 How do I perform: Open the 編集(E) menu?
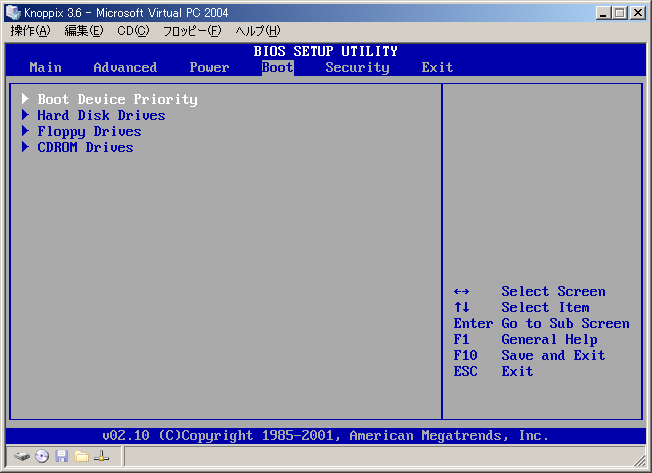pyautogui.click(x=84, y=31)
